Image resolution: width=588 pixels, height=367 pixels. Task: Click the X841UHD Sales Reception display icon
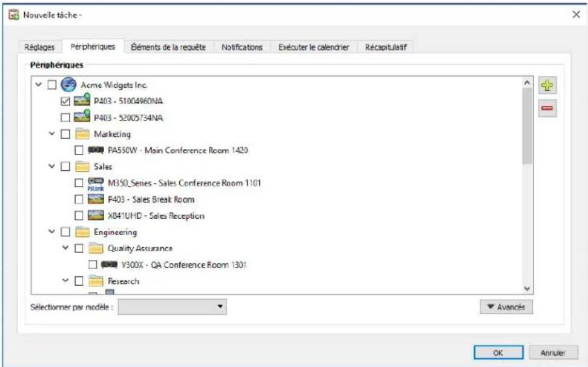click(96, 216)
